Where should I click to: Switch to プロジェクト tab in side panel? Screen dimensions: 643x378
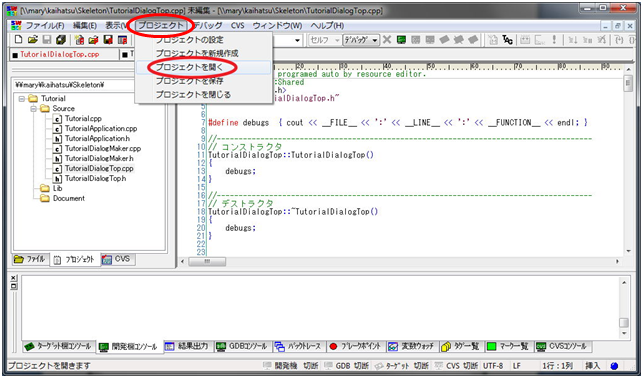(x=75, y=260)
